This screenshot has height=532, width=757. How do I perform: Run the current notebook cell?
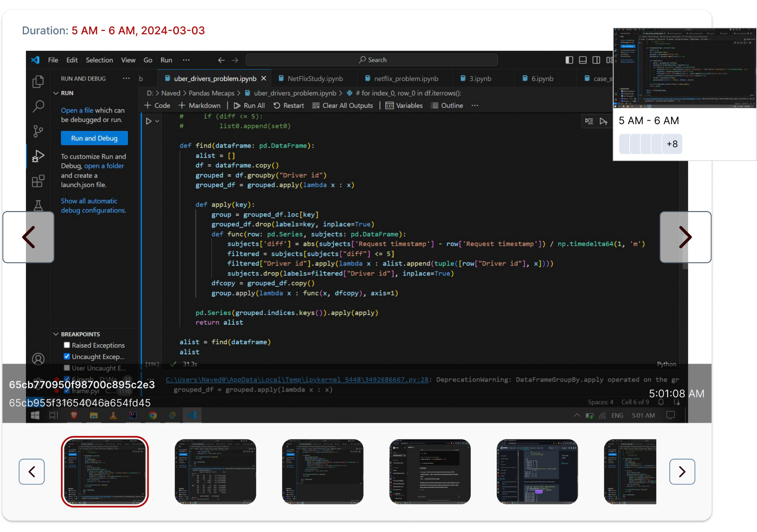[x=149, y=121]
